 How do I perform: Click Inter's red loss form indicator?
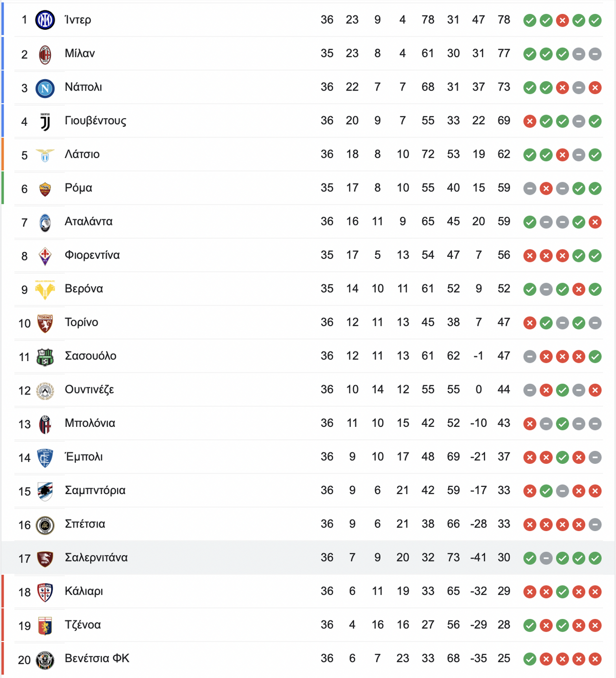point(563,21)
